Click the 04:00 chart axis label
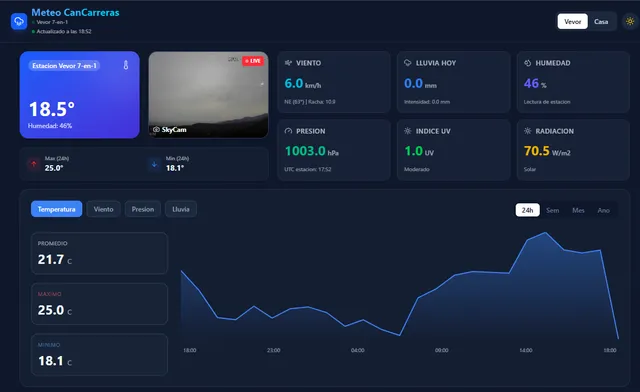The height and width of the screenshot is (392, 640). click(358, 350)
